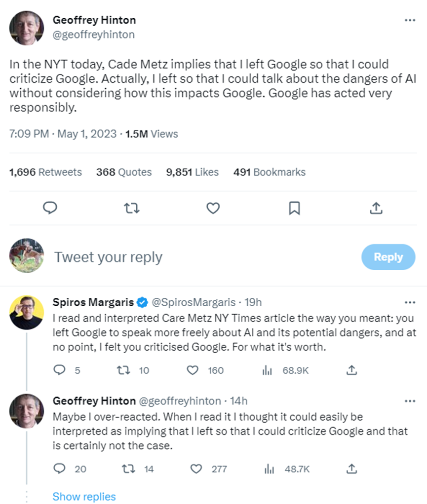Comment on Hinton's 'Maybe I over-reacted' reply
This screenshot has width=427, height=504.
(x=59, y=468)
